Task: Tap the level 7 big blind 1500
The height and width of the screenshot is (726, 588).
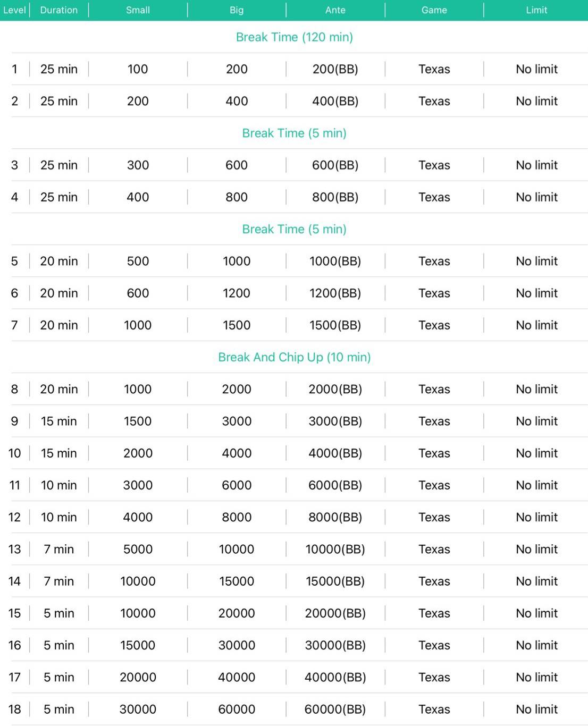Action: [237, 325]
